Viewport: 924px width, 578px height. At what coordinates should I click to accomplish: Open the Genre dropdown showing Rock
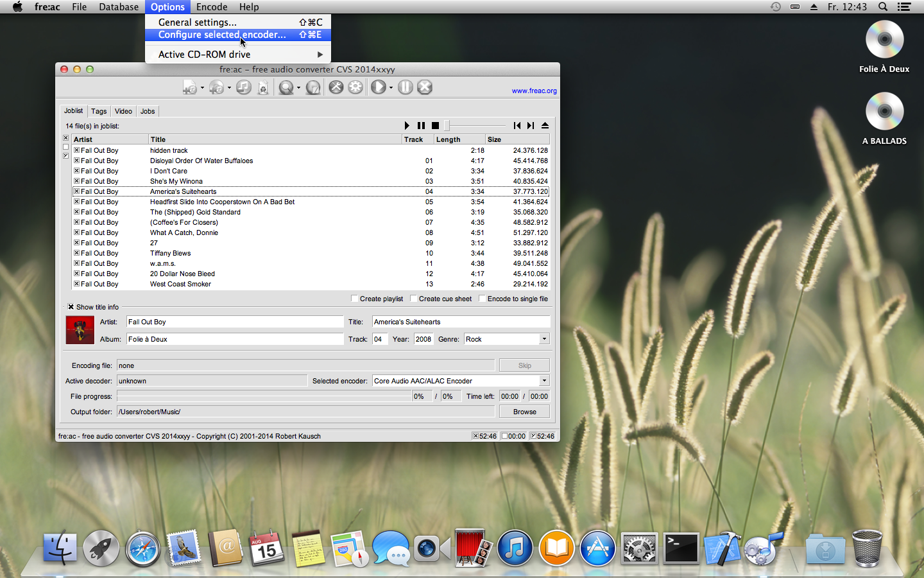[x=544, y=339]
